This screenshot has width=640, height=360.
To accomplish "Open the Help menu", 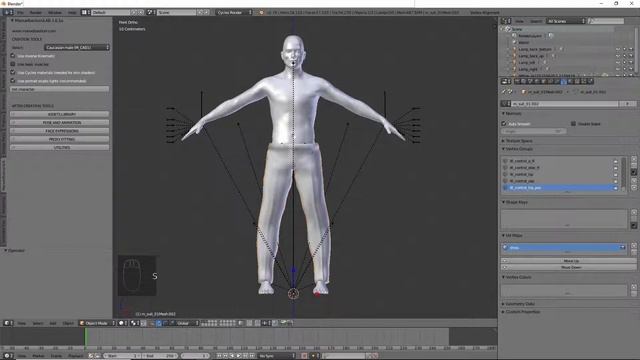I will [72, 12].
